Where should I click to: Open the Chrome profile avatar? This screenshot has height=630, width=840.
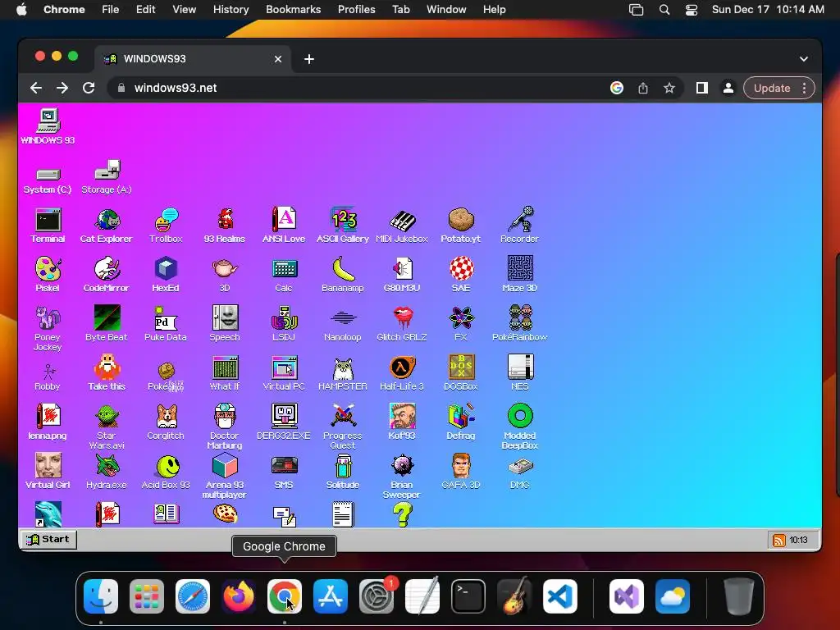click(x=728, y=88)
